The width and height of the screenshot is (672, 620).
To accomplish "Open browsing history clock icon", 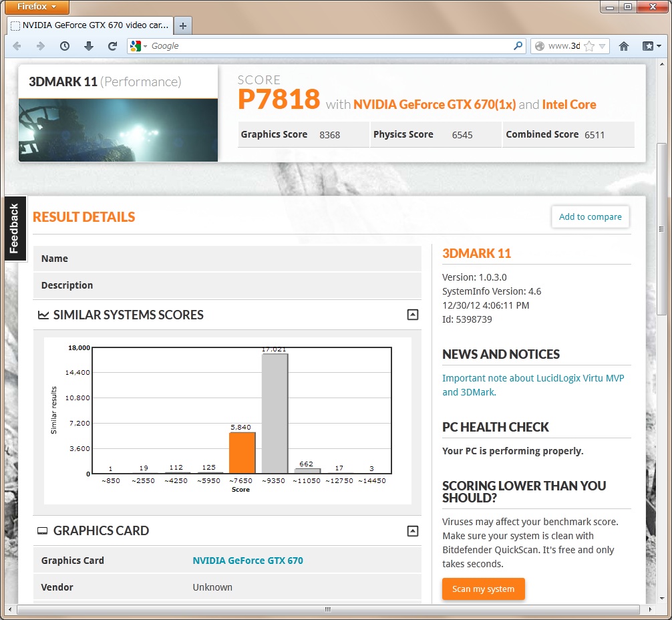I will pos(65,46).
